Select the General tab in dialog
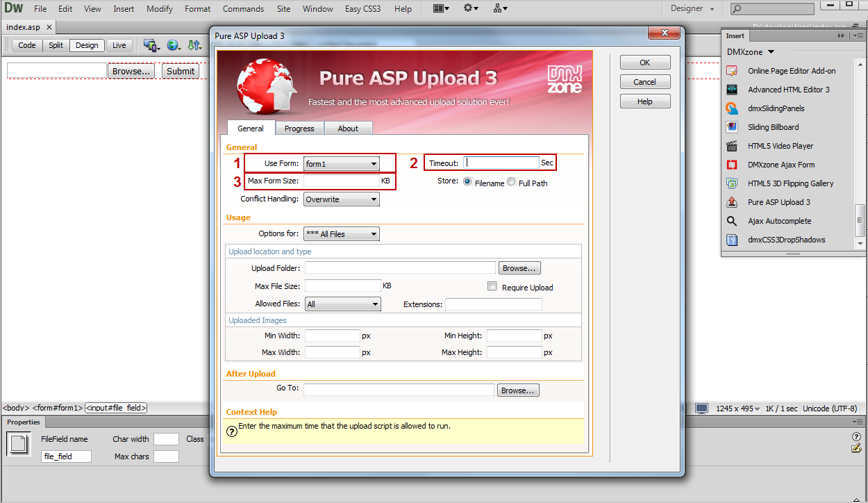868x503 pixels. [251, 128]
